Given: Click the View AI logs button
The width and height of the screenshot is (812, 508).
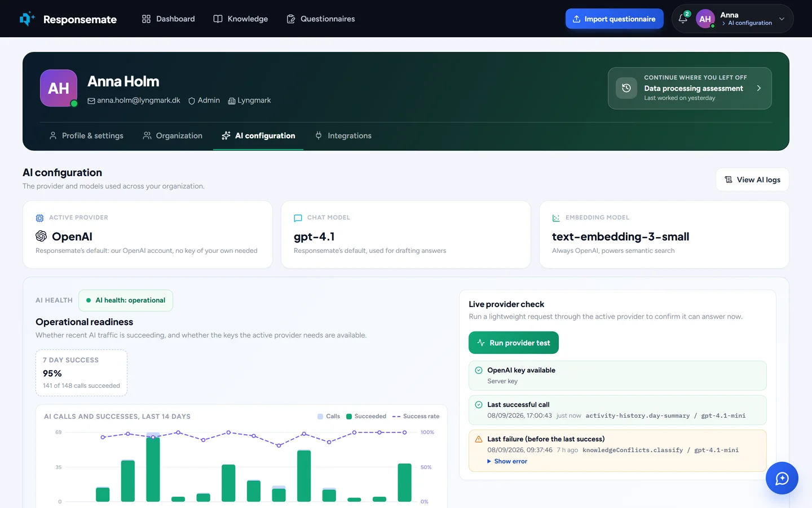Looking at the screenshot, I should 752,179.
